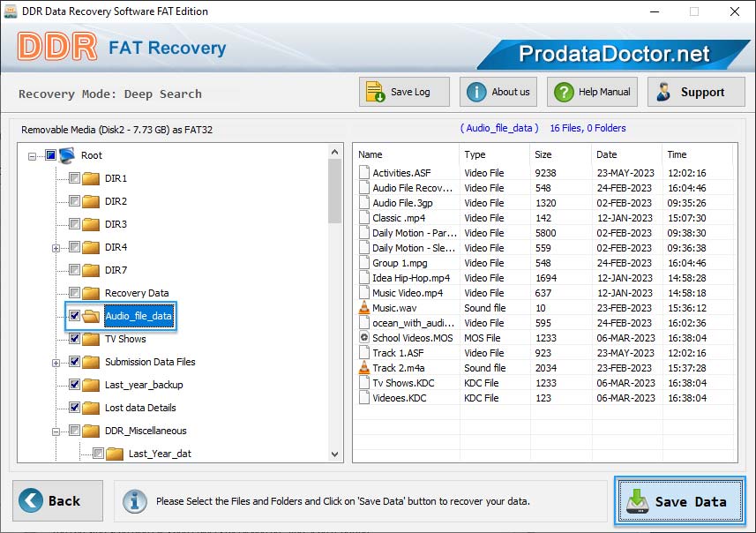756x533 pixels.
Task: Click the DDR_Miscellaneous folder icon
Action: (x=91, y=431)
